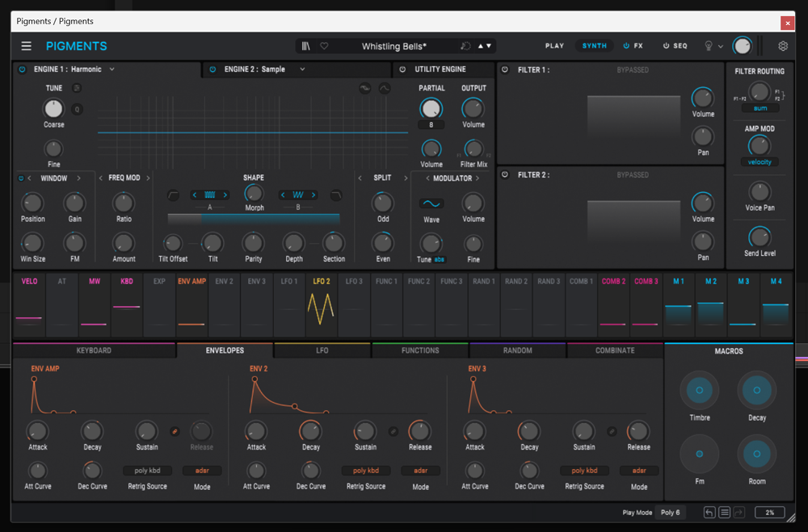Favorite the preset with the heart icon
The height and width of the screenshot is (532, 808).
(324, 46)
